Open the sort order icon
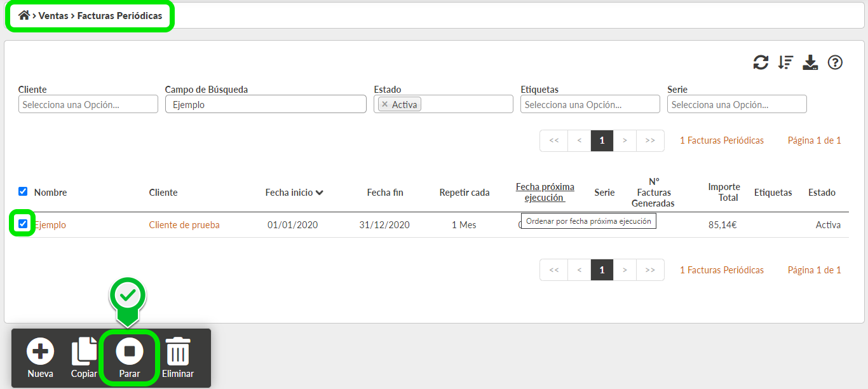 [x=785, y=62]
